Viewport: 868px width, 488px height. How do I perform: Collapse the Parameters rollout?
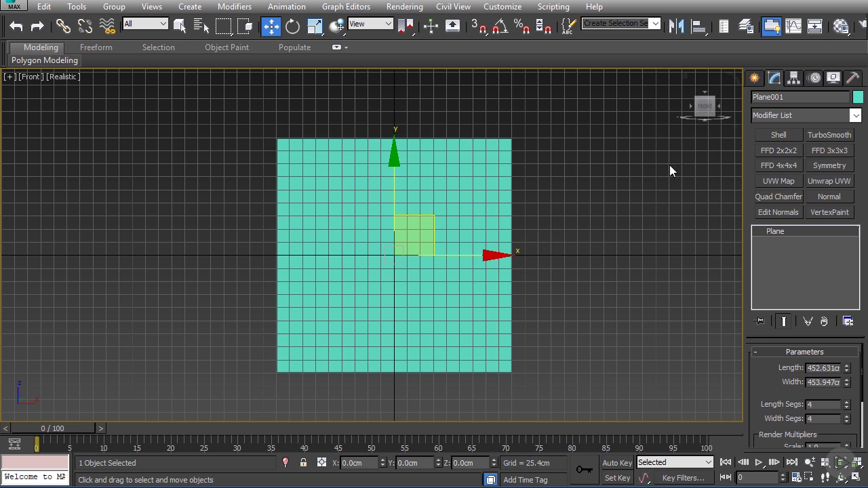pos(804,352)
